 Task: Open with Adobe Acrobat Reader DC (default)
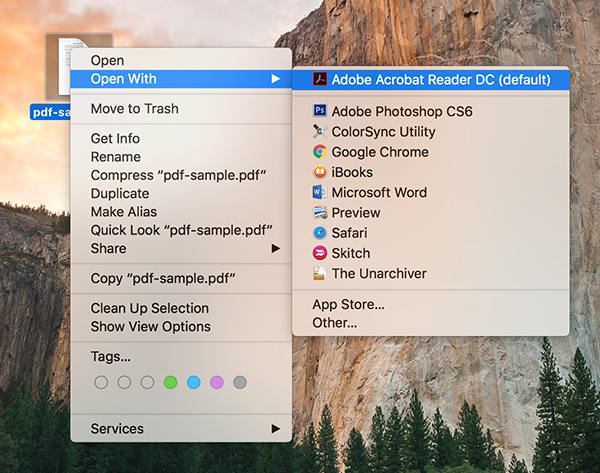tap(430, 80)
